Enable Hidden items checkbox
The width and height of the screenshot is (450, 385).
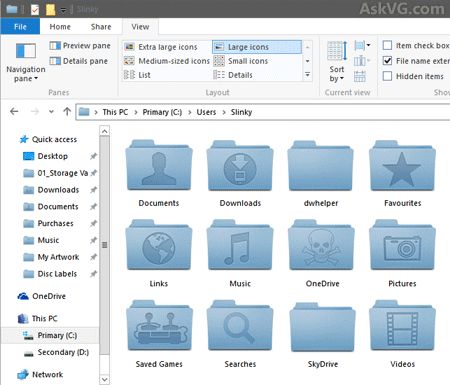pyautogui.click(x=387, y=76)
